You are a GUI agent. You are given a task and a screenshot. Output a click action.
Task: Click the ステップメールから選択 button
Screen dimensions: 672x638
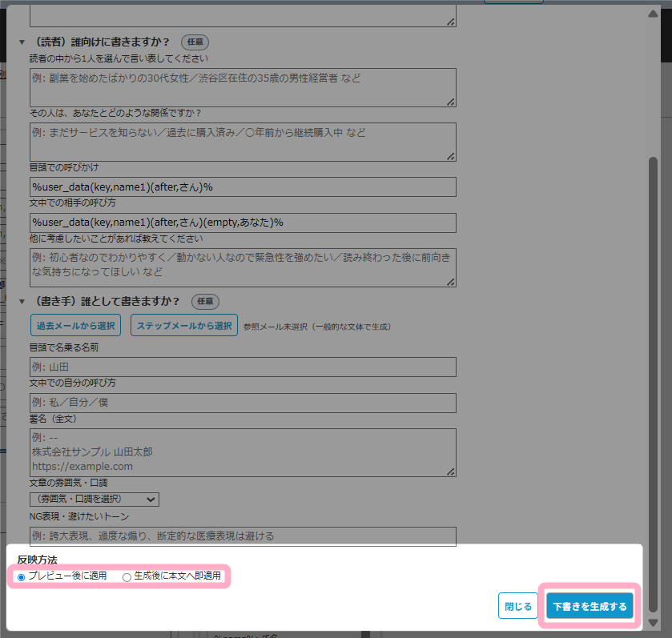tap(183, 326)
